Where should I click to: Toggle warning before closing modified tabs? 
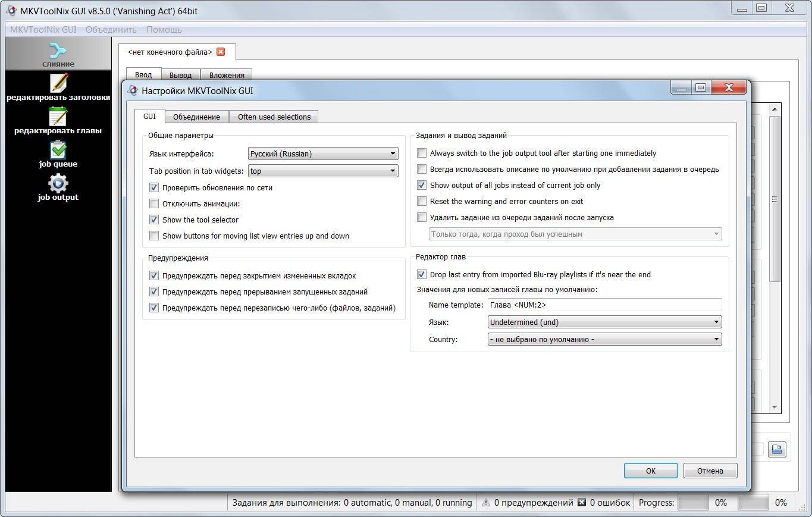(154, 275)
